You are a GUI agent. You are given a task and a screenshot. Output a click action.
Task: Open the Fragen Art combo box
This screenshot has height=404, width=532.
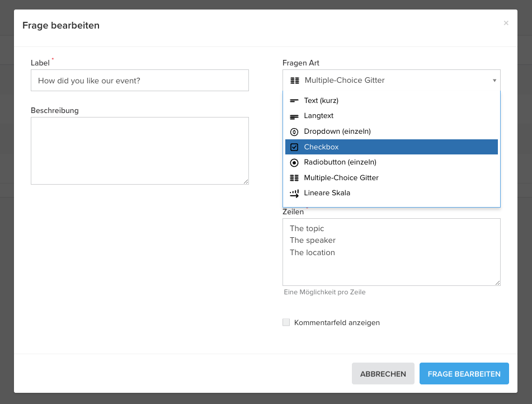(x=392, y=81)
